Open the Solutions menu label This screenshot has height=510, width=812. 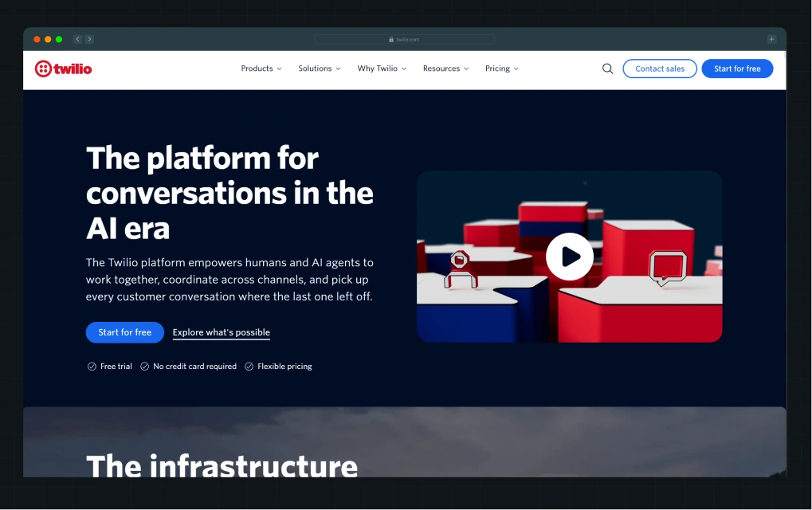coord(315,69)
